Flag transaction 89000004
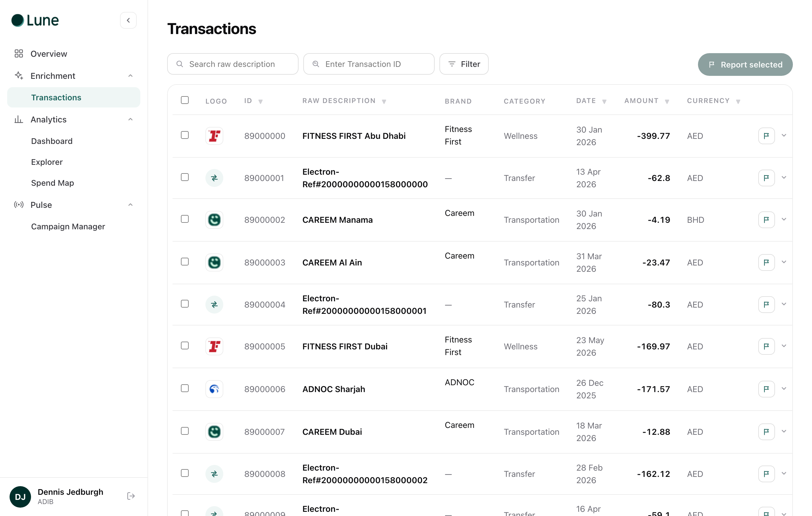Screen dimensions: 812x516 766,304
